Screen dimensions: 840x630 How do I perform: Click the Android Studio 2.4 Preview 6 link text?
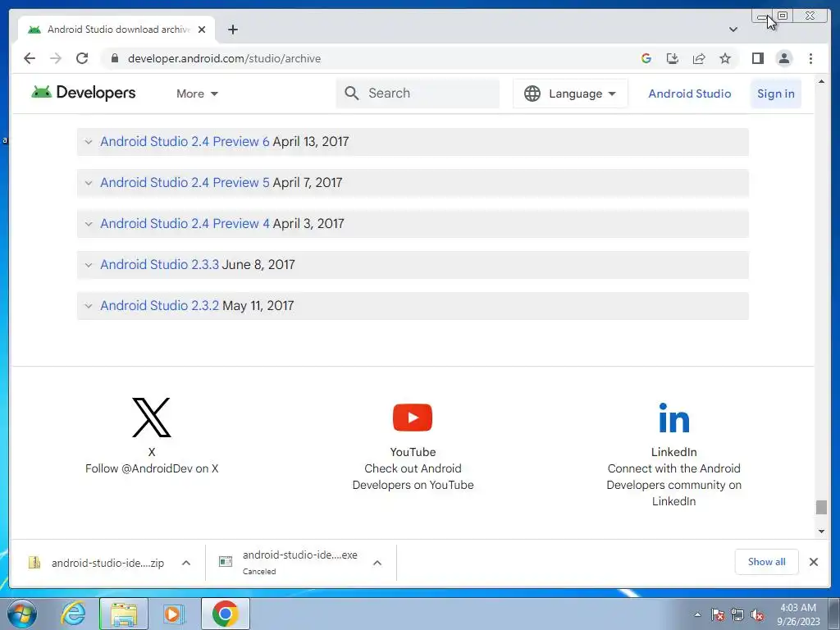[185, 141]
